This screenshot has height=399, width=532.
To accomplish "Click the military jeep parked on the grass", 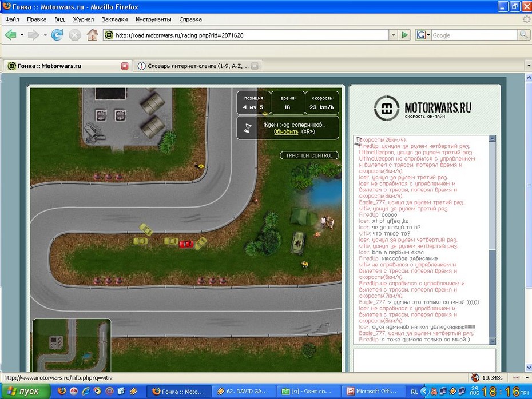I will coord(299,242).
